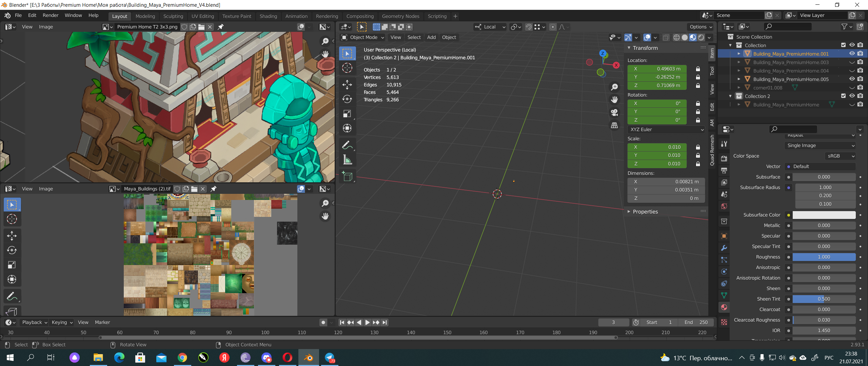868x366 pixels.
Task: Open the Render properties tab
Action: click(x=724, y=159)
